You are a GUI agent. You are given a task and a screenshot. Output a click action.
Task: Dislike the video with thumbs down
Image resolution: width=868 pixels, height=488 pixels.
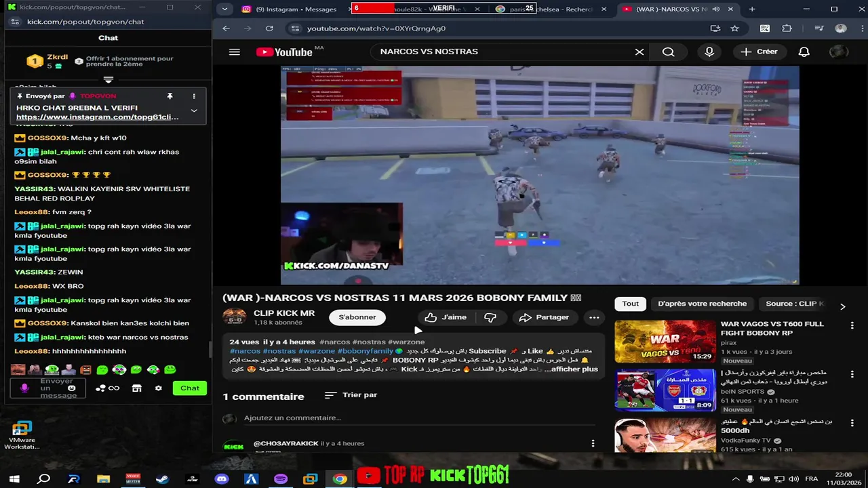[x=490, y=317]
